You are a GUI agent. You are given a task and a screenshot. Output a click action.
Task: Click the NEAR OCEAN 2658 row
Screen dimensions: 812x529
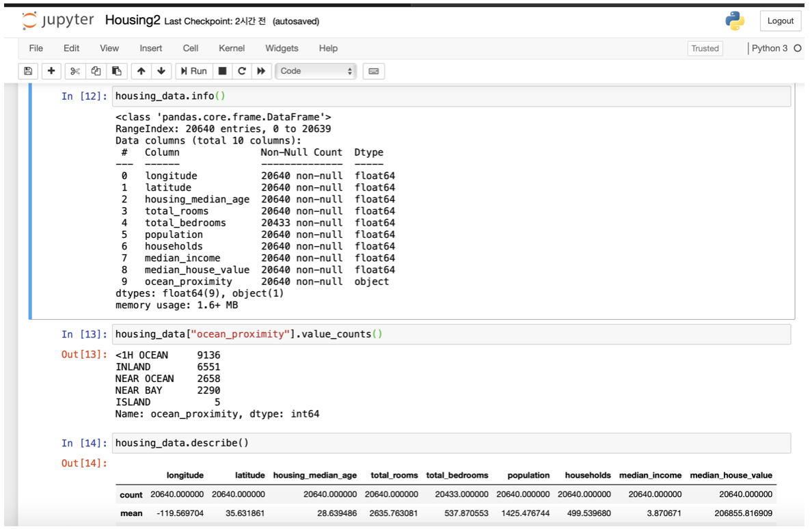point(167,379)
